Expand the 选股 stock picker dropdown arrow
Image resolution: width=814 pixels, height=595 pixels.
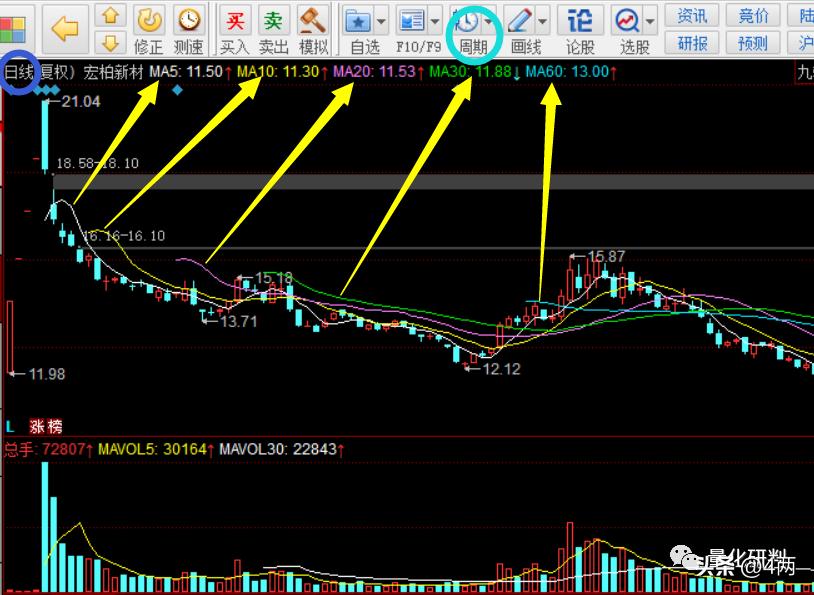651,20
